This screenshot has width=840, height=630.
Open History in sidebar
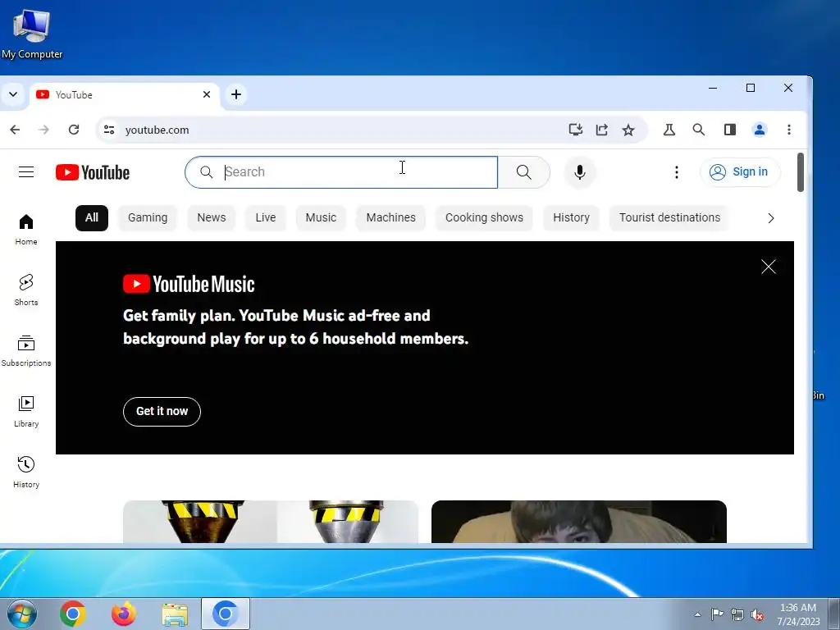[x=26, y=472]
